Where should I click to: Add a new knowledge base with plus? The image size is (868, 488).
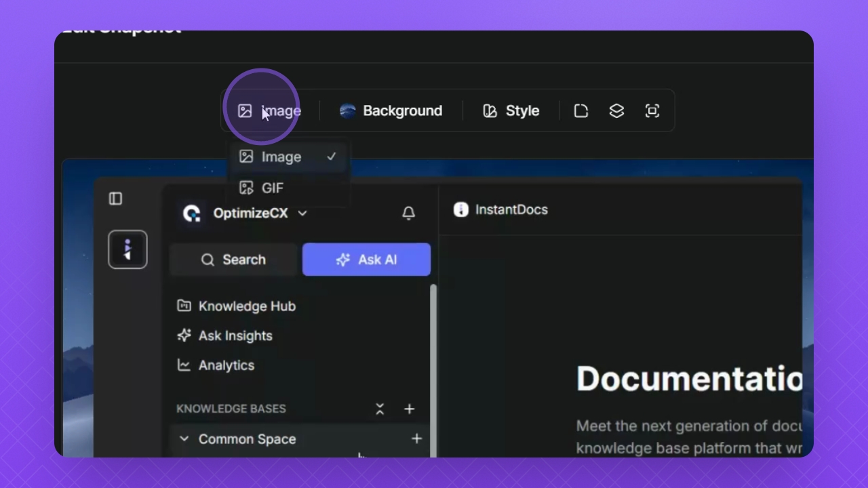[410, 409]
